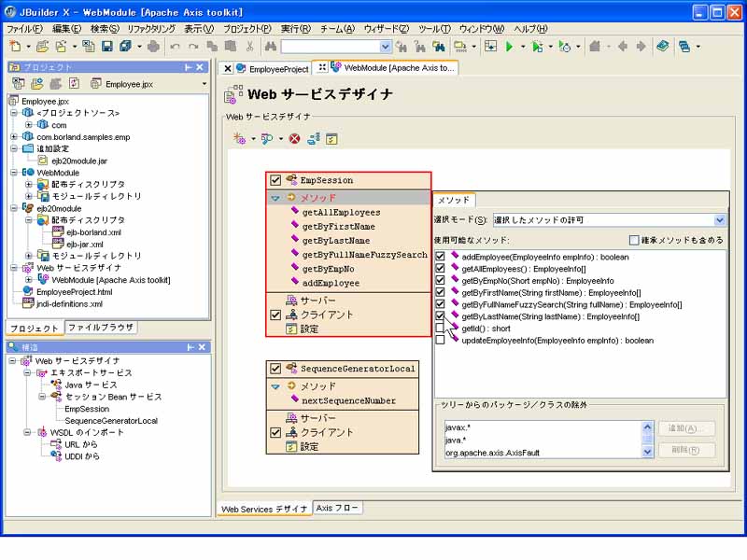Click the green Run project icon
This screenshot has width=747, height=560.
[509, 46]
